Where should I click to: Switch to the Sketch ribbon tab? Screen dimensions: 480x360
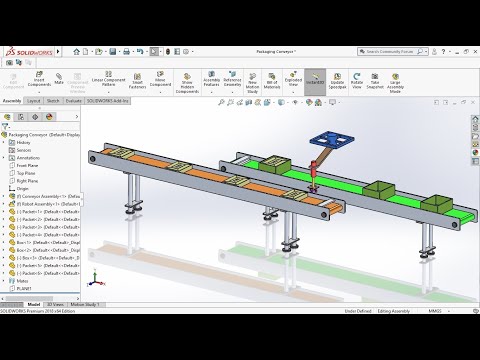pyautogui.click(x=53, y=101)
